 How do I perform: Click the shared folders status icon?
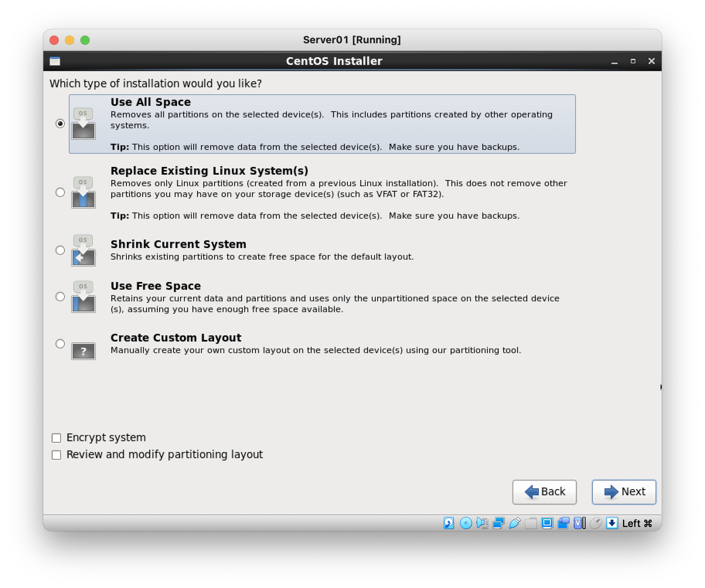tap(531, 523)
